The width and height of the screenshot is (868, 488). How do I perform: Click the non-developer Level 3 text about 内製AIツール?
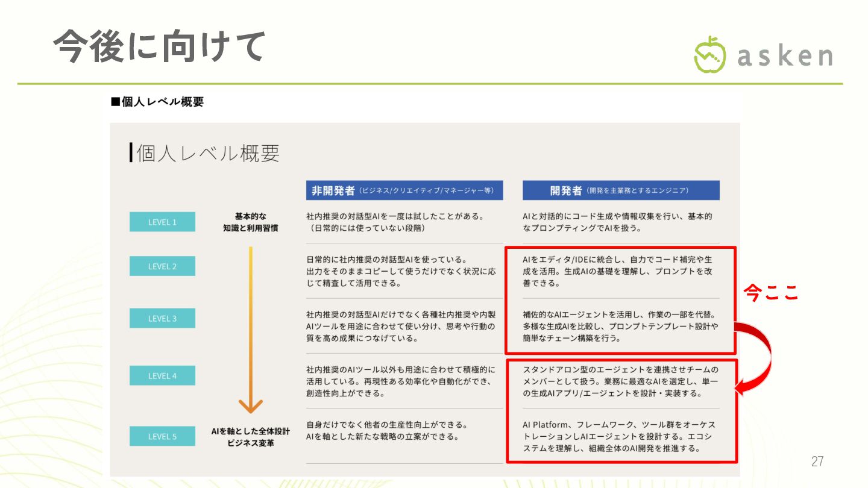coord(401,326)
